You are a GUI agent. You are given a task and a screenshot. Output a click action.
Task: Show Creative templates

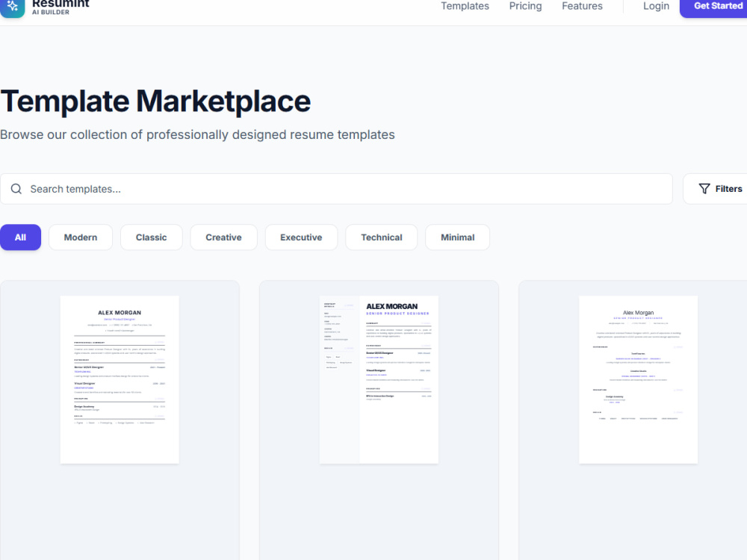224,237
